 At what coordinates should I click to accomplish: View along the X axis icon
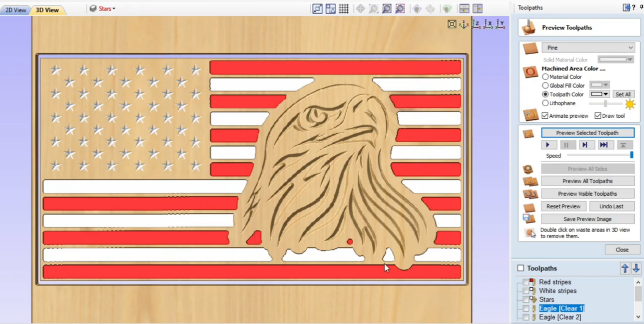tap(488, 24)
